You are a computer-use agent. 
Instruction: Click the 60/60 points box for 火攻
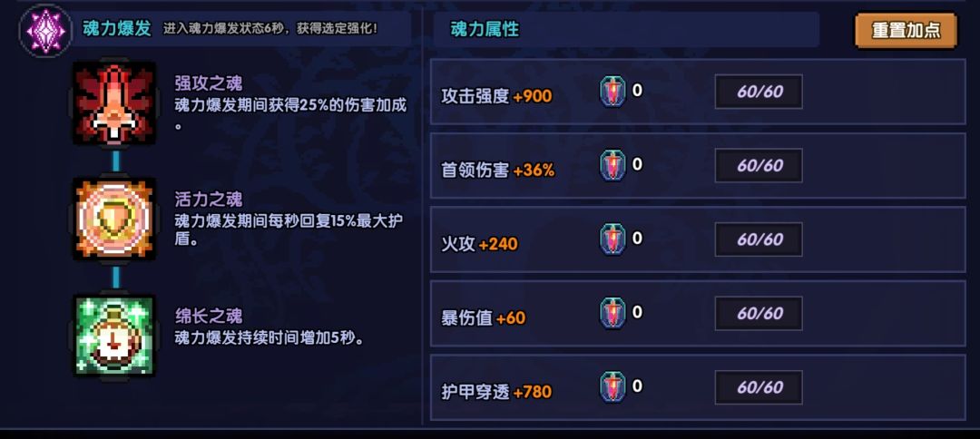pyautogui.click(x=759, y=239)
